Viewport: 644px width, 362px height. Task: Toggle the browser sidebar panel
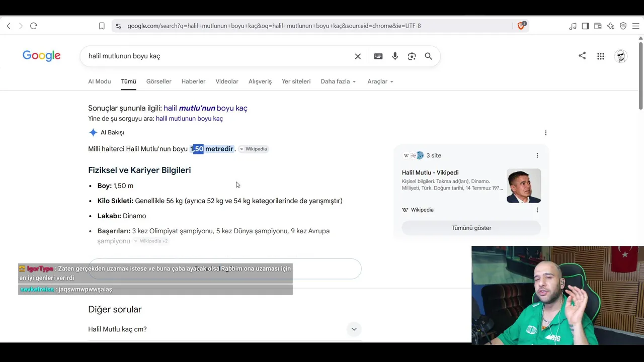pyautogui.click(x=585, y=26)
